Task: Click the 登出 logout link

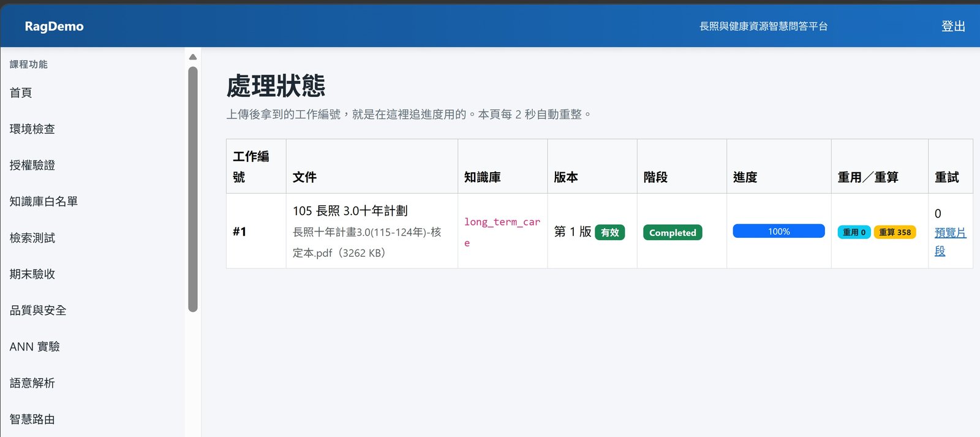Action: pos(953,26)
